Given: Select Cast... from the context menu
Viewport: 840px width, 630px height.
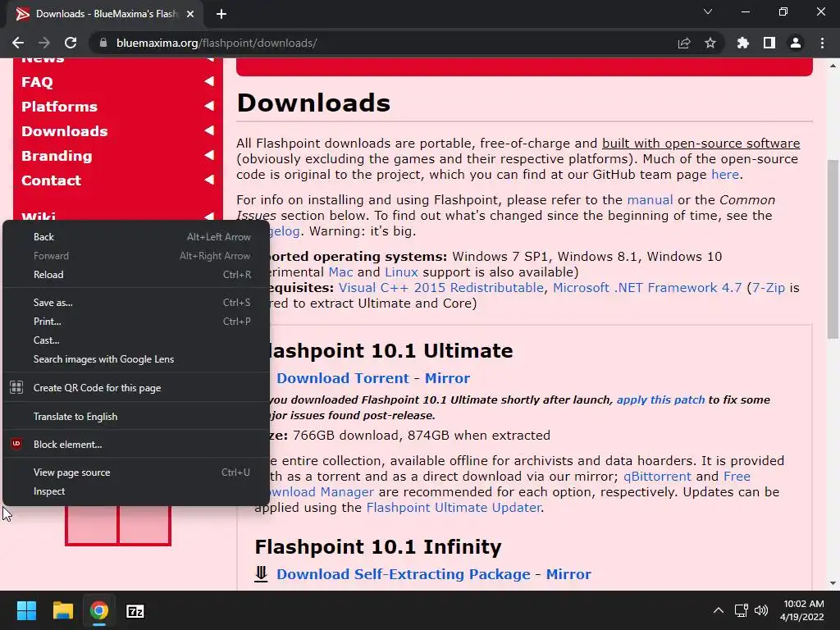Looking at the screenshot, I should [135, 340].
